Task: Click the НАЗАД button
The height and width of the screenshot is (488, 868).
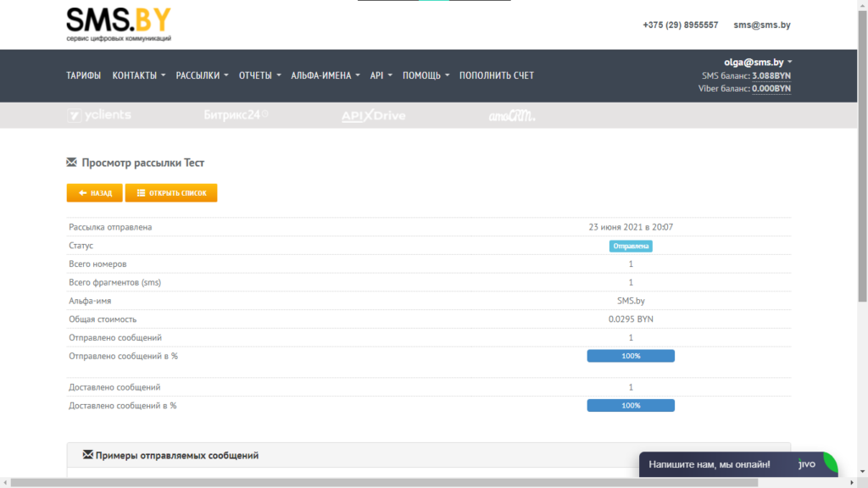Action: tap(95, 193)
